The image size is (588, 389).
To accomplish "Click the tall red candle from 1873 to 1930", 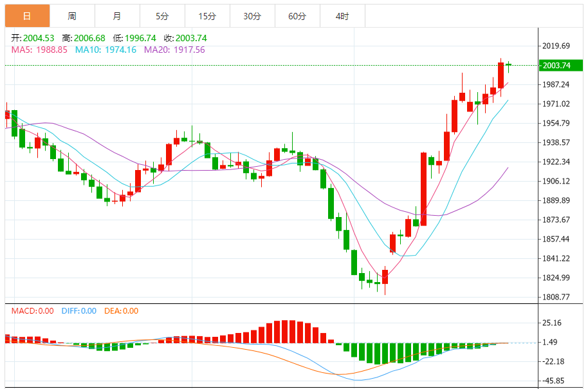I will [x=423, y=189].
